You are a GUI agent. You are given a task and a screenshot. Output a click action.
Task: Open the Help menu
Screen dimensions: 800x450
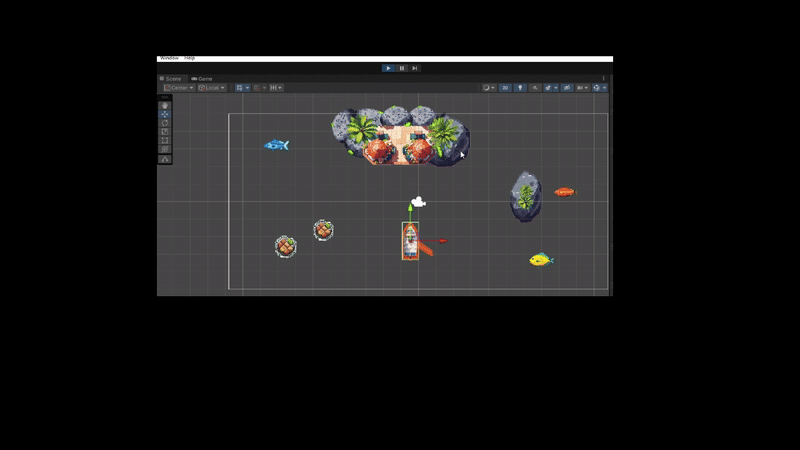(189, 58)
